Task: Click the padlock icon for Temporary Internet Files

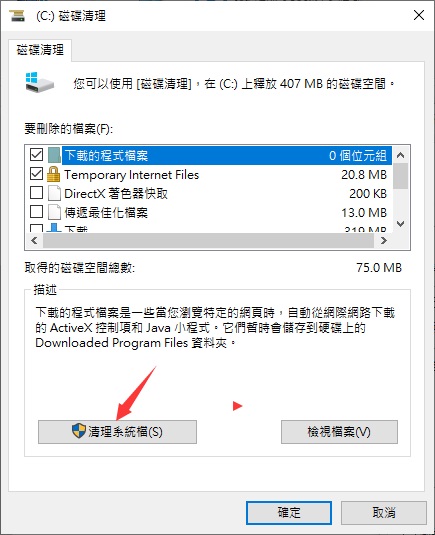Action: (x=53, y=174)
